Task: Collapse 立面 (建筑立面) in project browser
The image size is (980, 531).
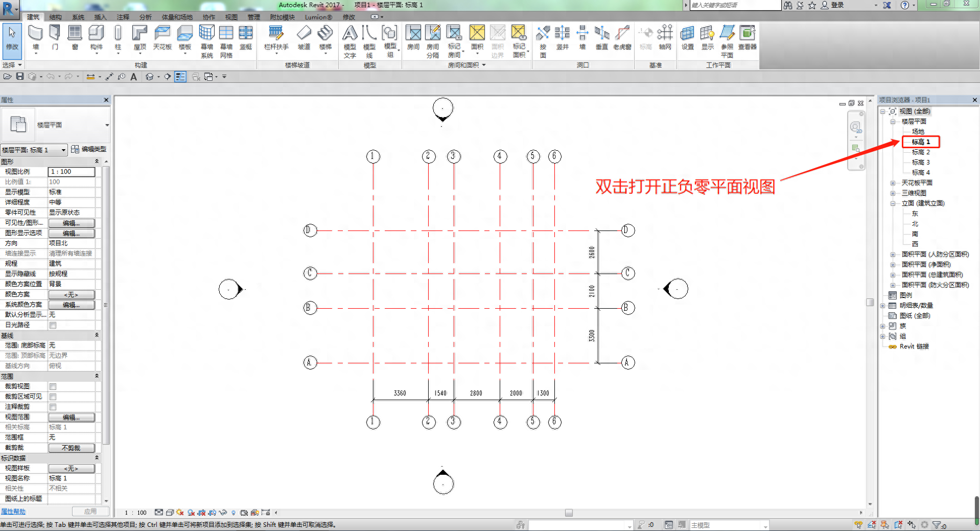Action: coord(893,203)
